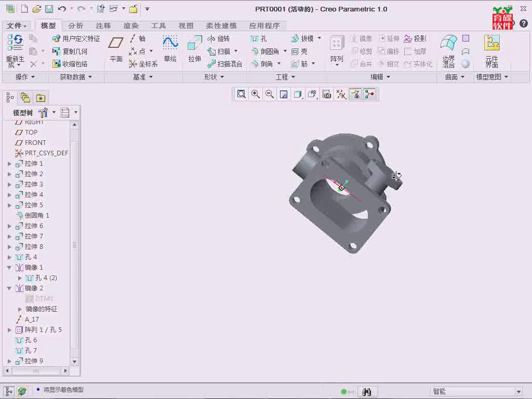Select the Sweep (扫描) tool
Screen dimensions: 532x399
[219, 51]
